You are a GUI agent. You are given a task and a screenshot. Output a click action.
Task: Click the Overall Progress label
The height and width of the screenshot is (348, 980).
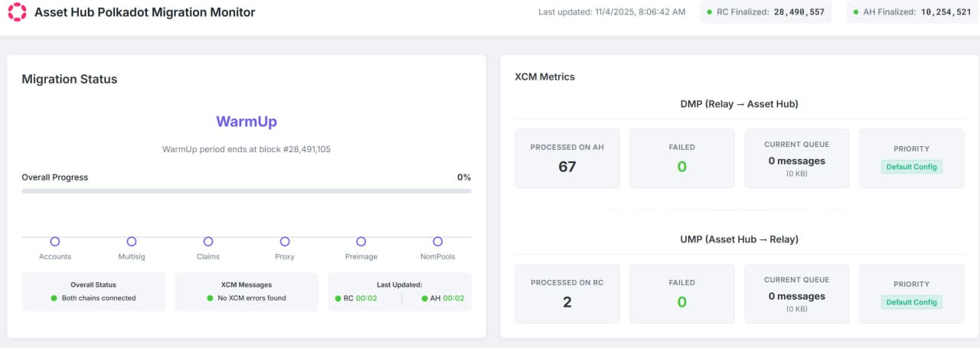(55, 177)
